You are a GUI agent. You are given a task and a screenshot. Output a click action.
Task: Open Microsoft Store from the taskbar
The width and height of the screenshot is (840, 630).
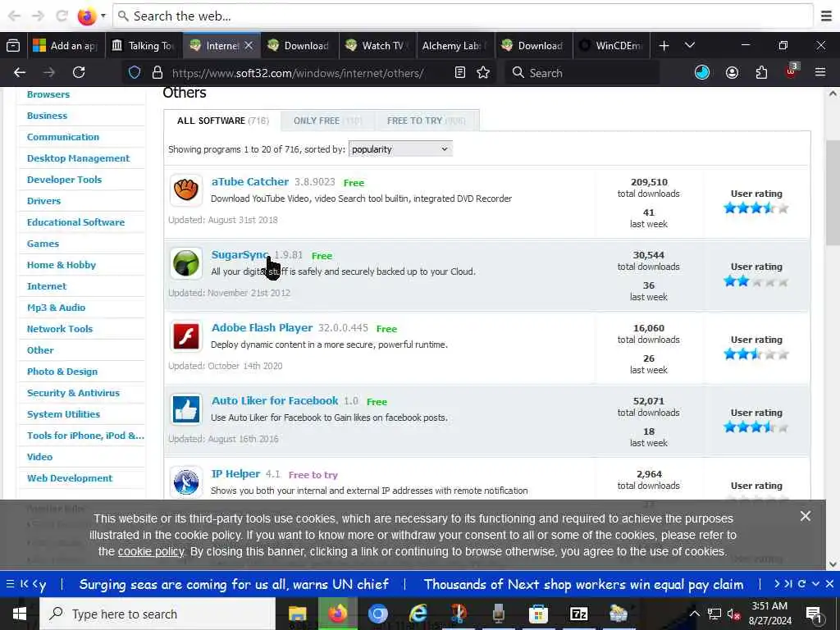pos(538,614)
